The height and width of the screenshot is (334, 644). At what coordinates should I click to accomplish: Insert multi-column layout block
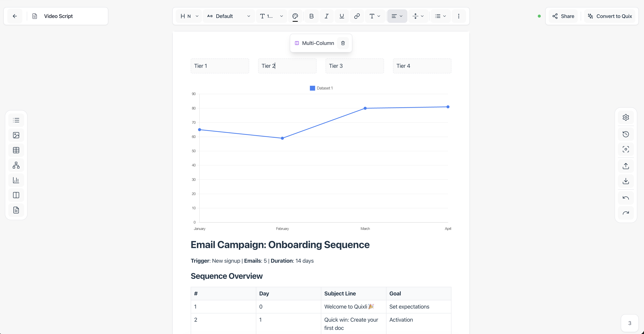point(16,195)
